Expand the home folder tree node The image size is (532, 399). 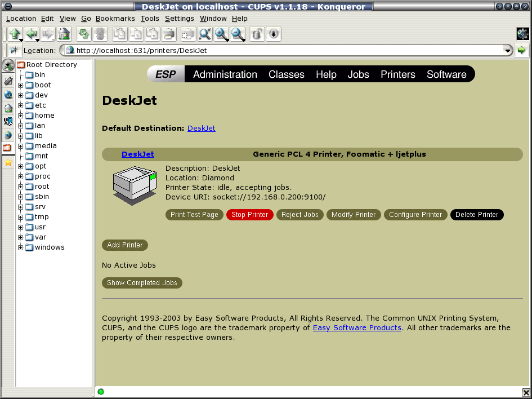pyautogui.click(x=20, y=116)
